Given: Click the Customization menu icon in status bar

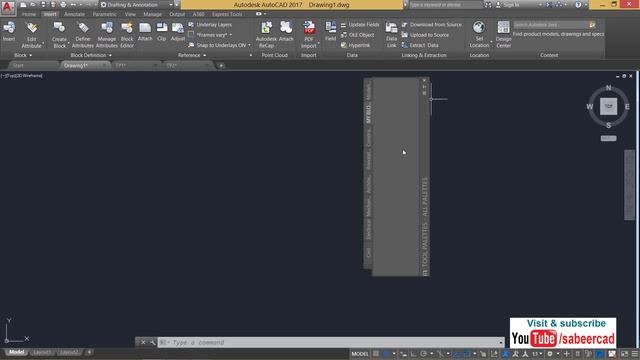Looking at the screenshot, I should pyautogui.click(x=635, y=354).
